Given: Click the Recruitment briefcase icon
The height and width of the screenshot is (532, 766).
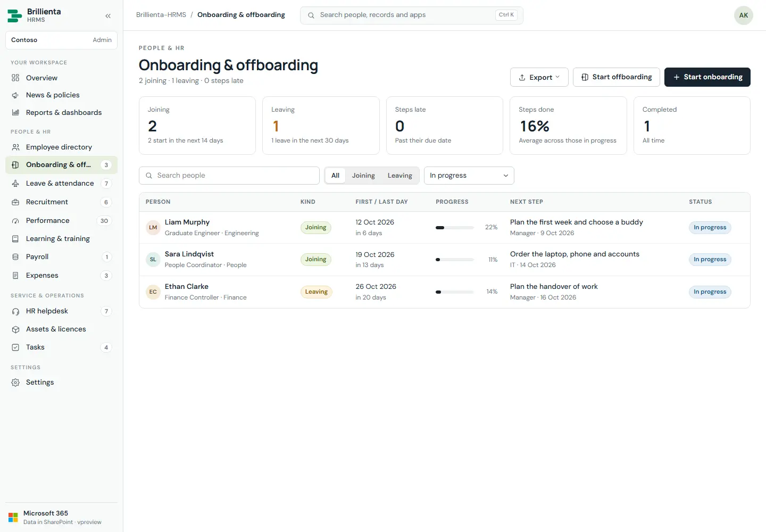Looking at the screenshot, I should click(15, 202).
